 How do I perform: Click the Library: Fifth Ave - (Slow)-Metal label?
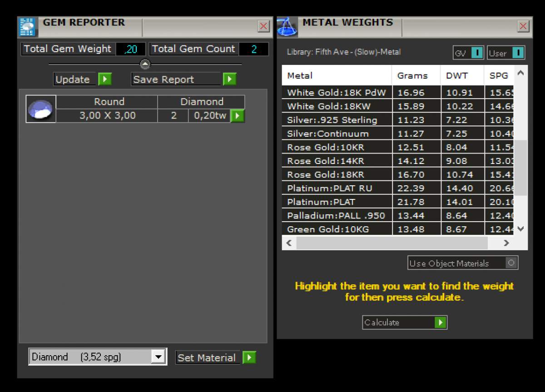point(344,52)
